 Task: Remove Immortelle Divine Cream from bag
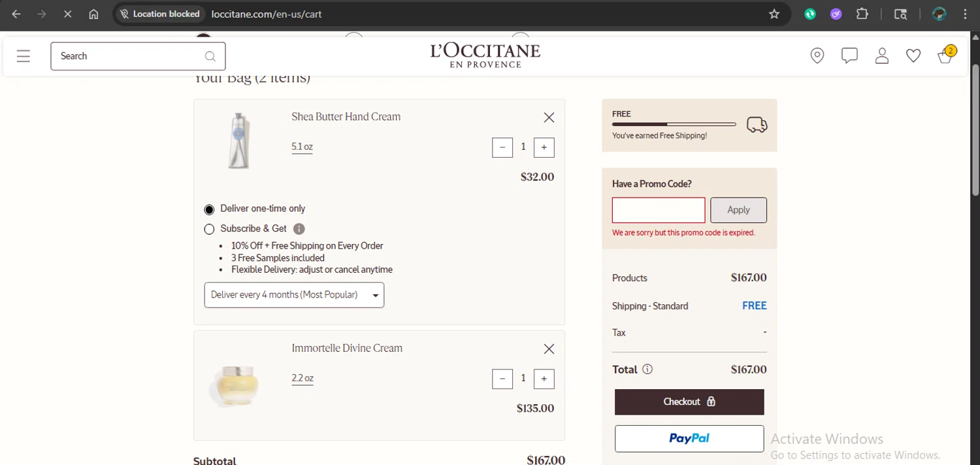(549, 349)
